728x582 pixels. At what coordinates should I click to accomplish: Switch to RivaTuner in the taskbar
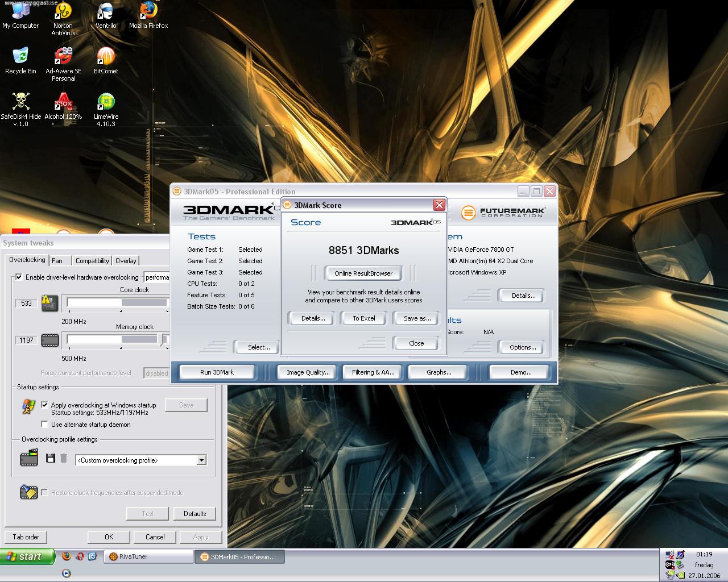click(149, 556)
